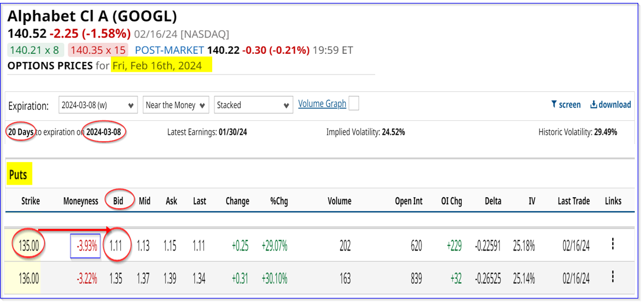The height and width of the screenshot is (306, 644).
Task: Sort table by Bid column header
Action: [118, 201]
